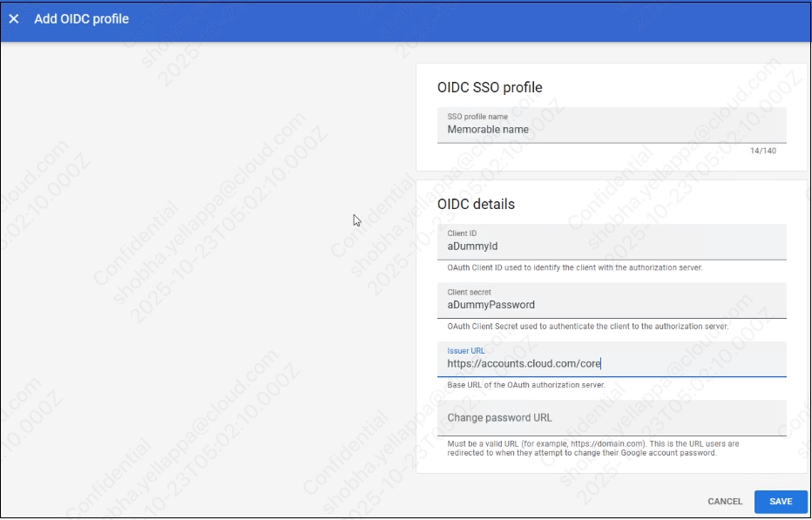Click the Change password URL field
Screen dimensions: 812x520
point(610,417)
